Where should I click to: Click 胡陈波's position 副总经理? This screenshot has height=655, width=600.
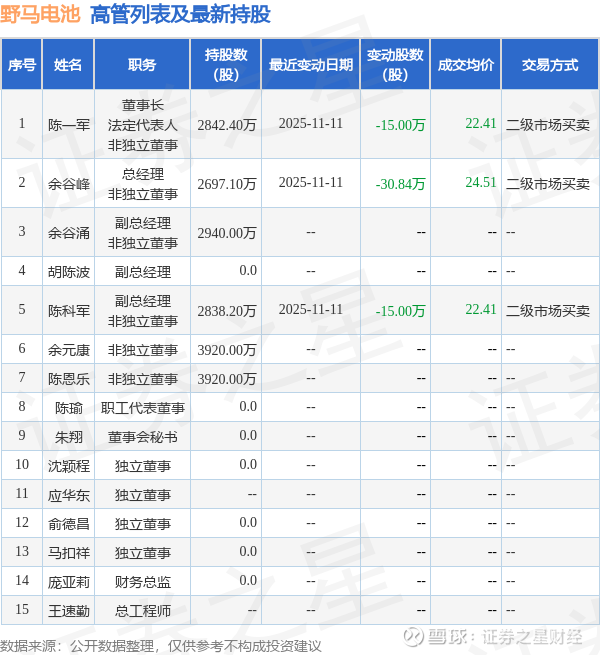142,272
